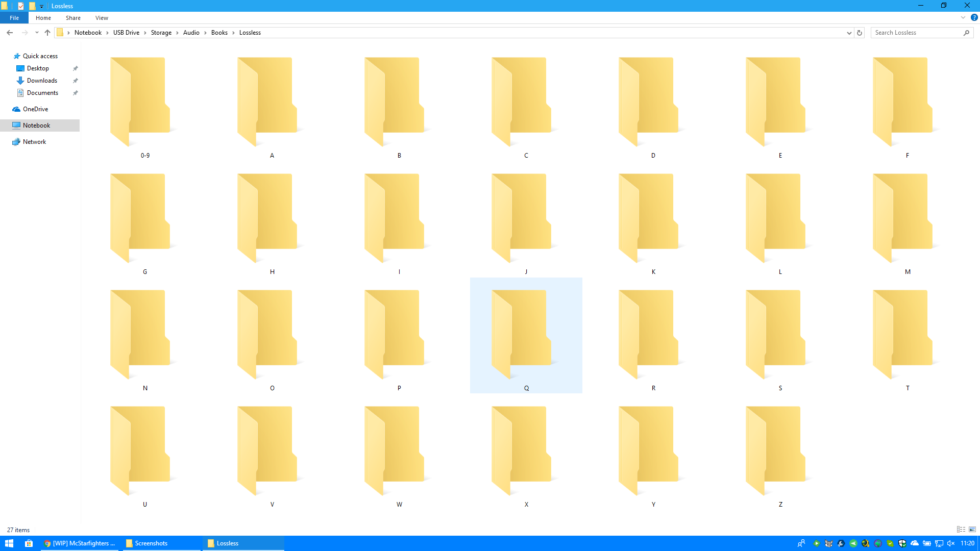Open folder A
This screenshot has width=980, height=551.
click(x=272, y=103)
